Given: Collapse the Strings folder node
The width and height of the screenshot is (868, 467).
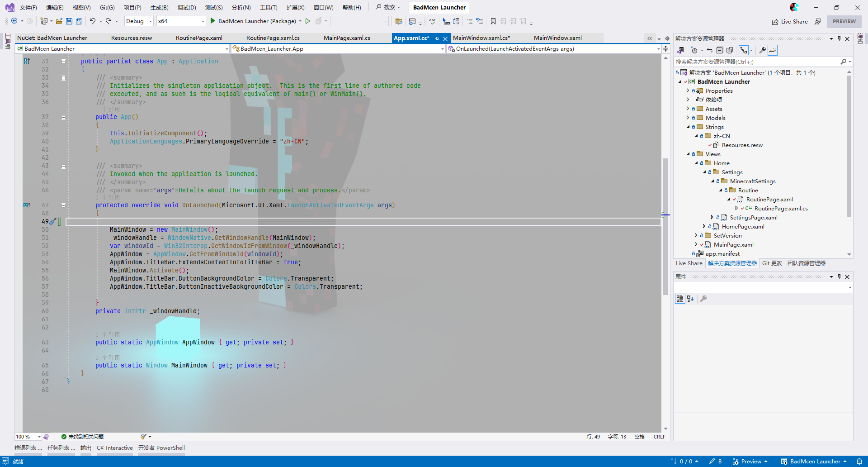Looking at the screenshot, I should 688,127.
